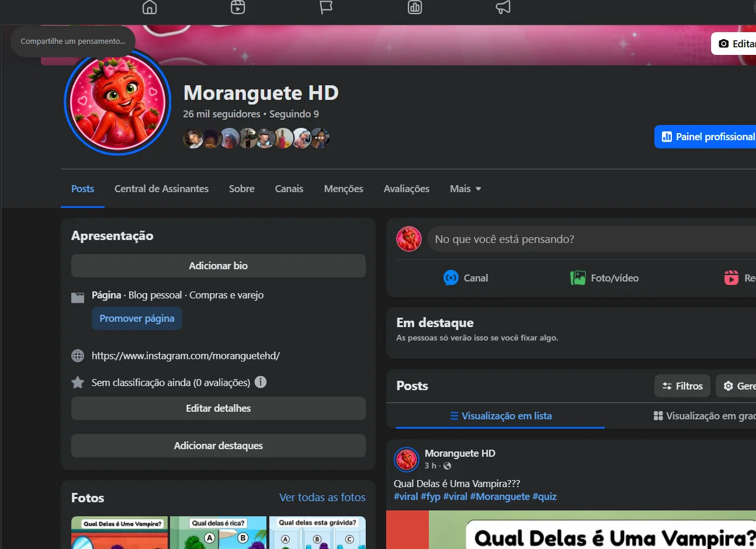Open the Filtros button in Posts
756x549 pixels.
pos(682,386)
